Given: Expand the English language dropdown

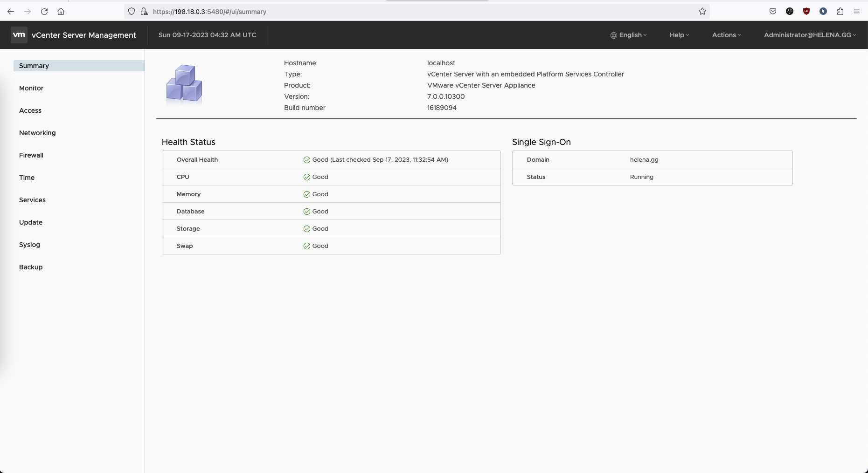Looking at the screenshot, I should 629,35.
